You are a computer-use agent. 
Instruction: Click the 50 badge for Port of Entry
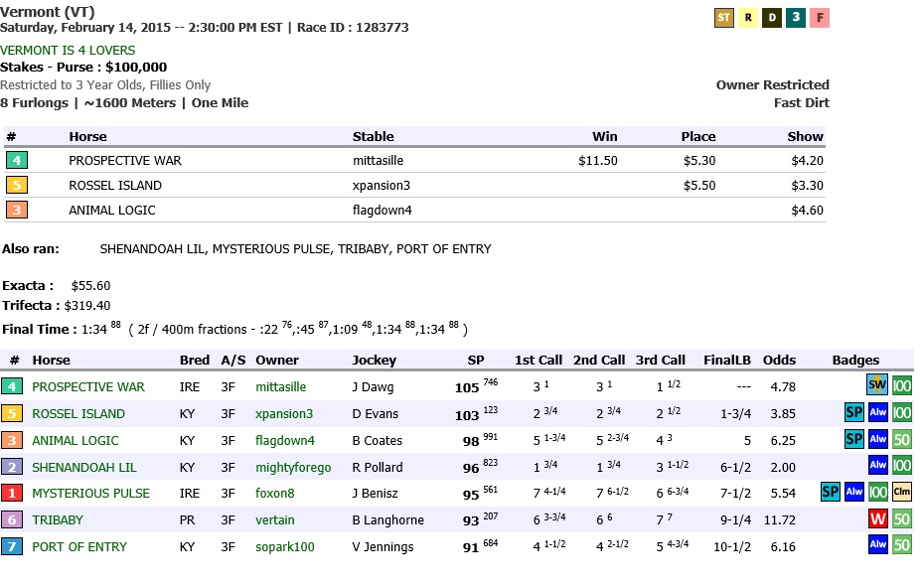point(901,545)
